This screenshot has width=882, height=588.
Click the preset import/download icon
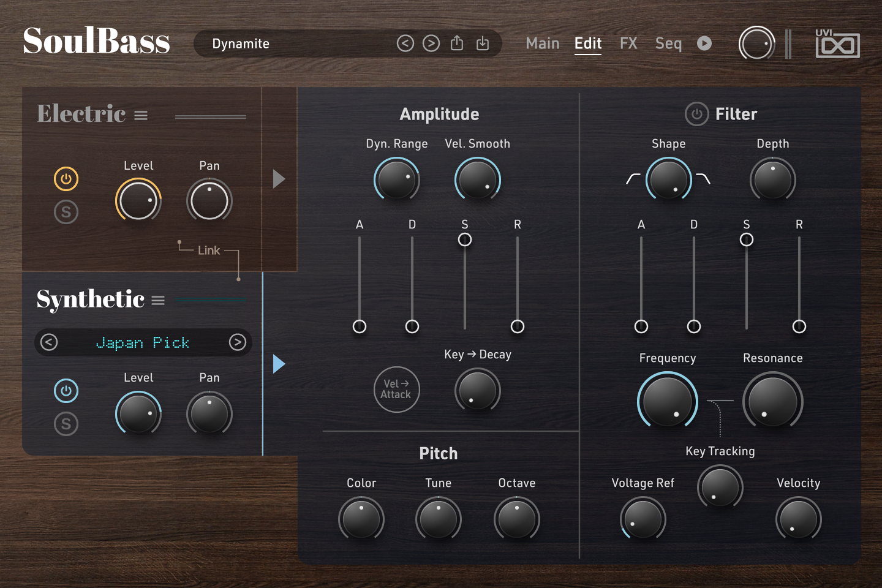point(483,43)
